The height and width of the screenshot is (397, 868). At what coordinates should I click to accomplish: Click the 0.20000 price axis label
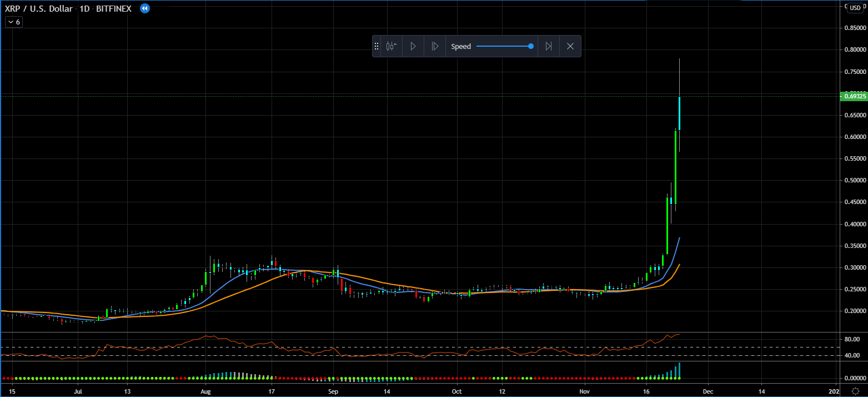[855, 311]
